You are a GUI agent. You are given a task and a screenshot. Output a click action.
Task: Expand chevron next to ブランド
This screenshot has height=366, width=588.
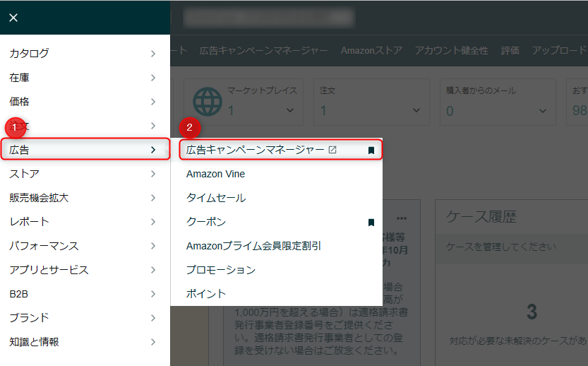153,318
